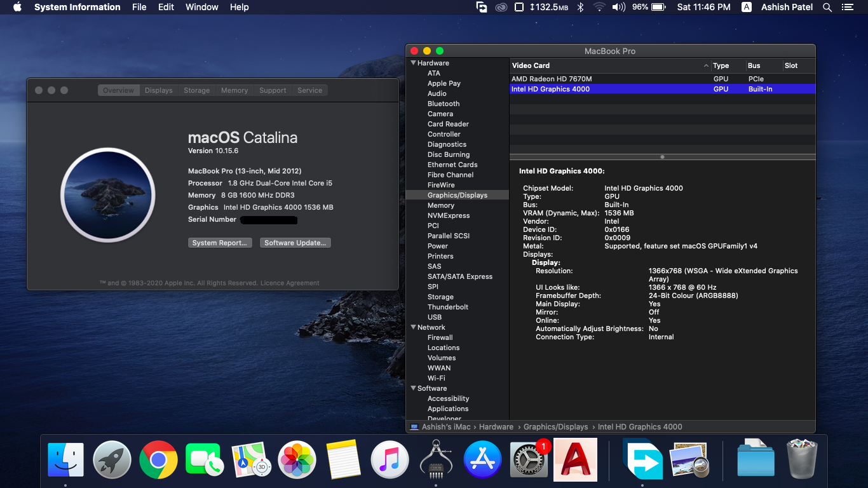Open Finder from the Dock
Image resolution: width=868 pixels, height=488 pixels.
(65, 459)
